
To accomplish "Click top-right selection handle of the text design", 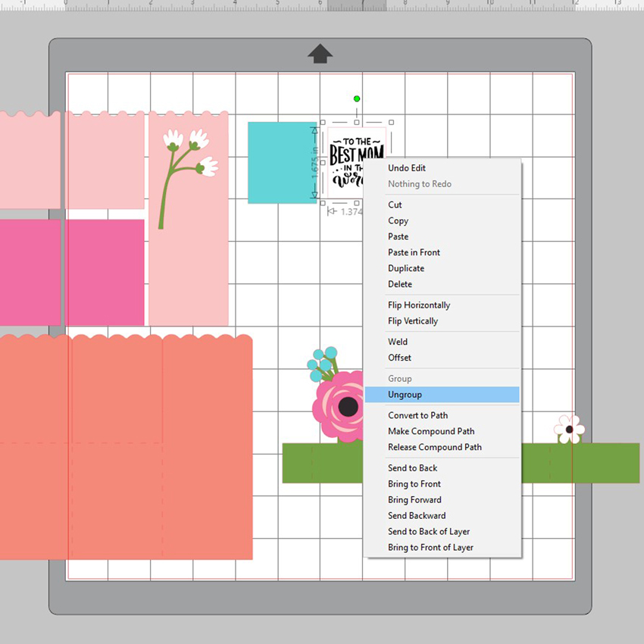I will tap(391, 122).
